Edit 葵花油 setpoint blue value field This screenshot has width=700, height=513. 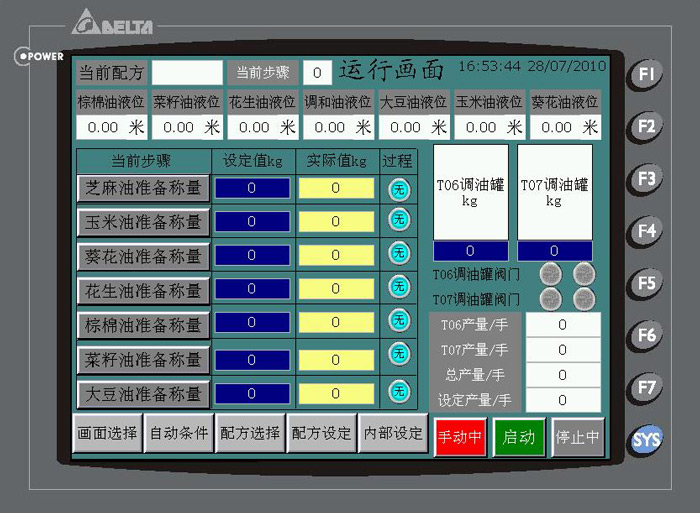pos(252,255)
